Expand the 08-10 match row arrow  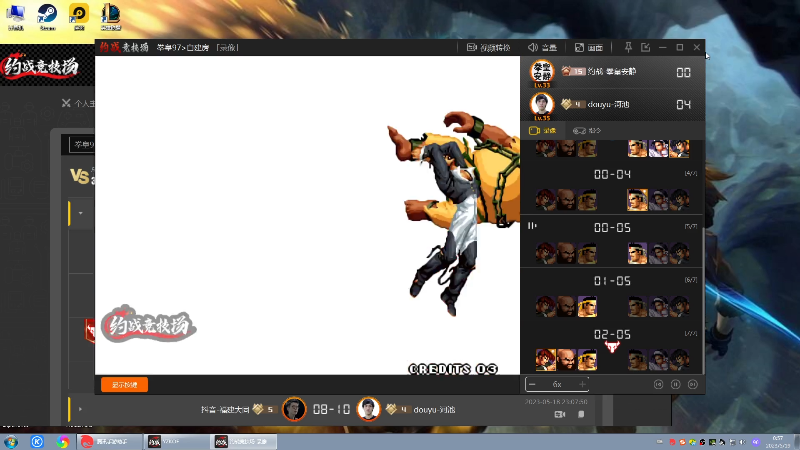[x=81, y=409]
